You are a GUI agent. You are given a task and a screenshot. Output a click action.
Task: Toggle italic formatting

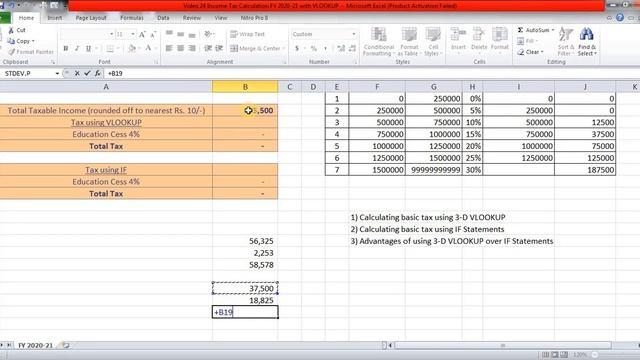tap(77, 49)
